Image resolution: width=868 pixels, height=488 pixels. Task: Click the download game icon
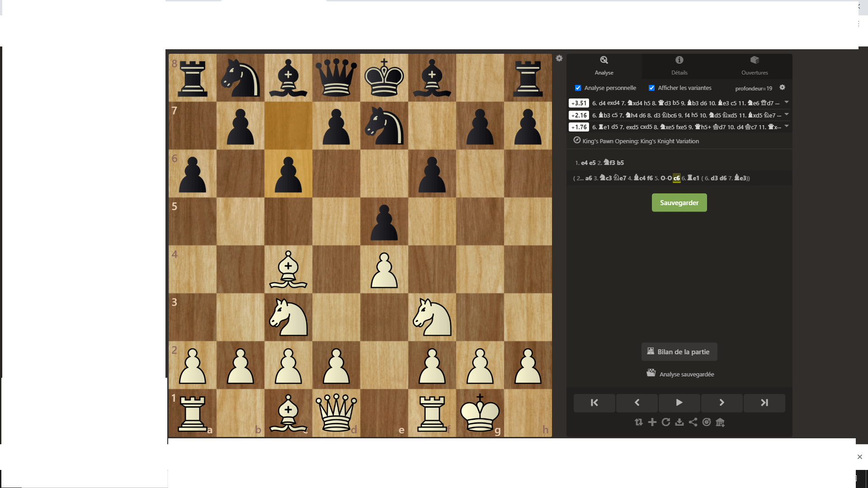click(679, 422)
